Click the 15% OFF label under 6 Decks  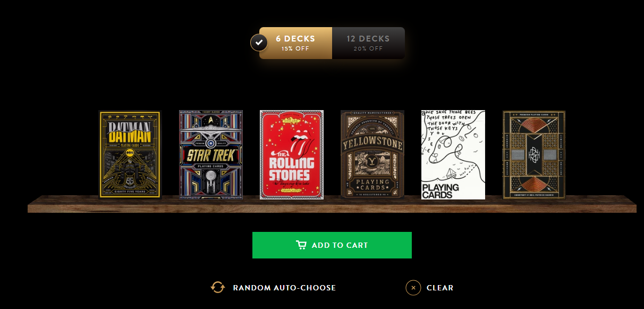295,48
